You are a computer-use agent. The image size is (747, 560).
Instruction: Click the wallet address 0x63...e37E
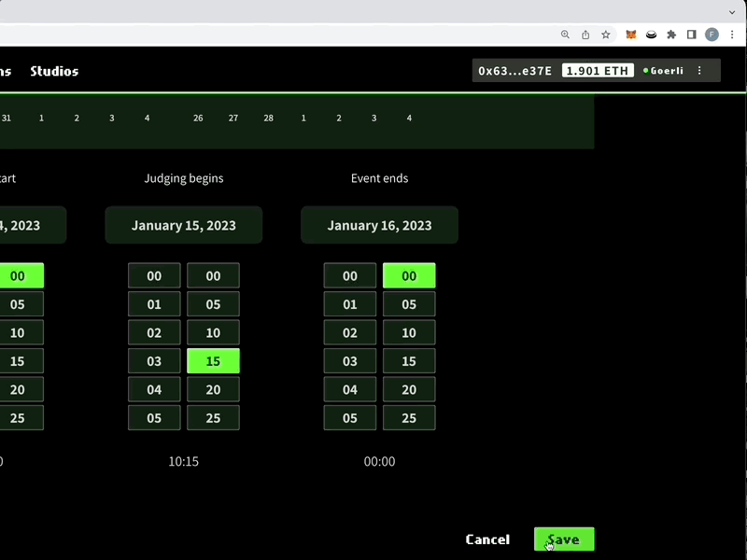pyautogui.click(x=515, y=71)
